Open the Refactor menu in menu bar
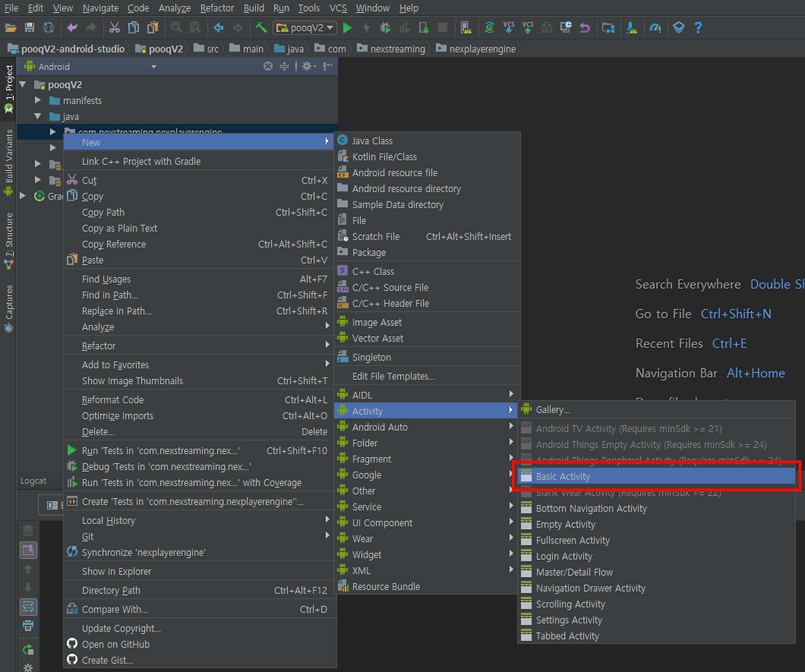 coord(217,8)
